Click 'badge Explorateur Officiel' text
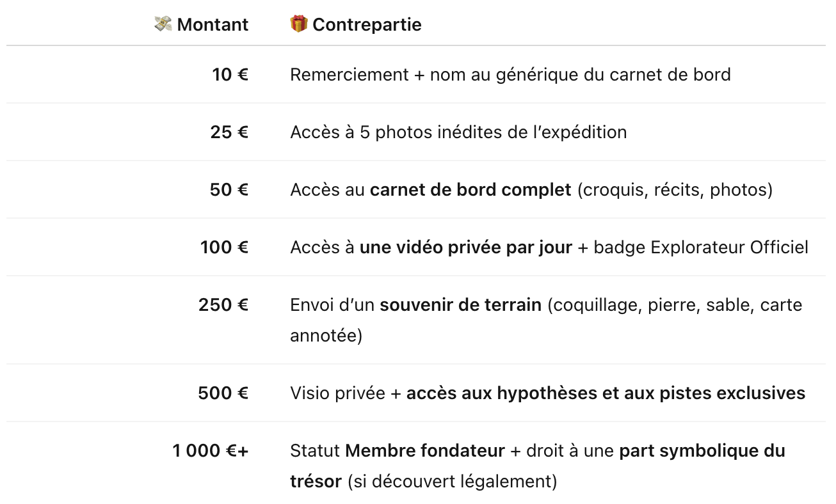Image resolution: width=836 pixels, height=504 pixels. pyautogui.click(x=701, y=248)
